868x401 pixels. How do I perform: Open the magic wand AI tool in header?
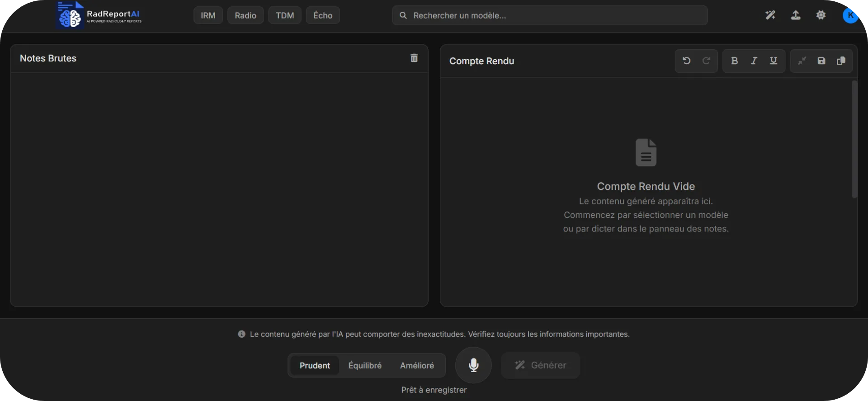(770, 15)
